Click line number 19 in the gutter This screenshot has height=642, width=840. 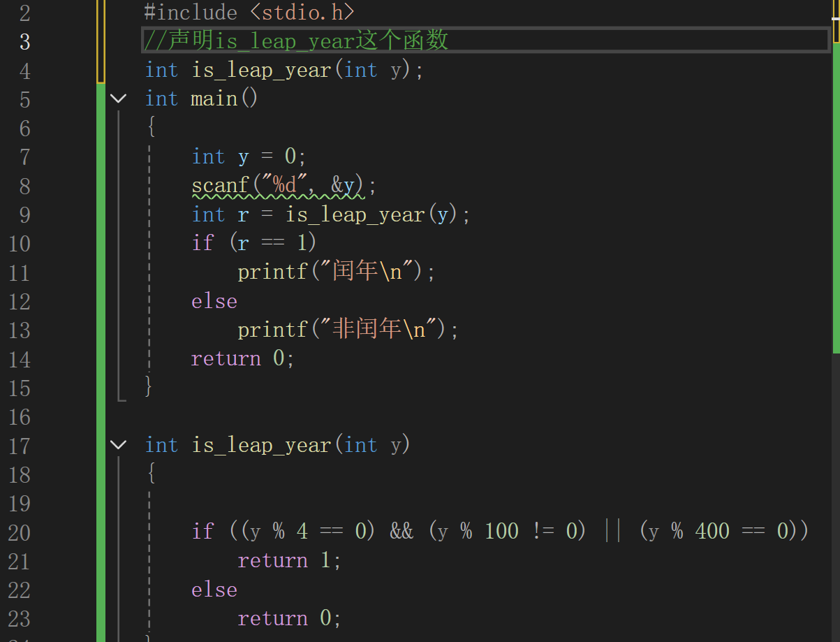pyautogui.click(x=20, y=504)
